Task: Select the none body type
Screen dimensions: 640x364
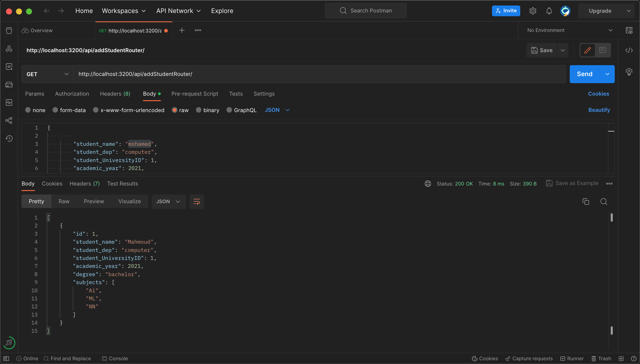Action: coord(35,110)
